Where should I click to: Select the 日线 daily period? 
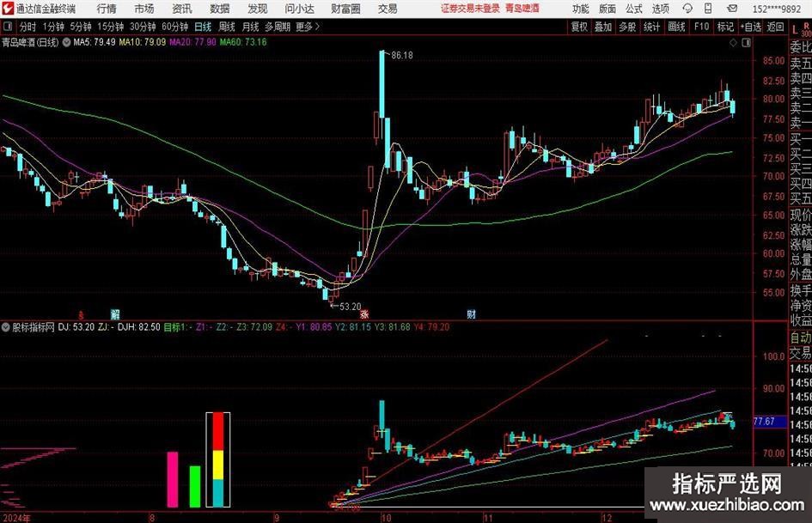pos(203,27)
